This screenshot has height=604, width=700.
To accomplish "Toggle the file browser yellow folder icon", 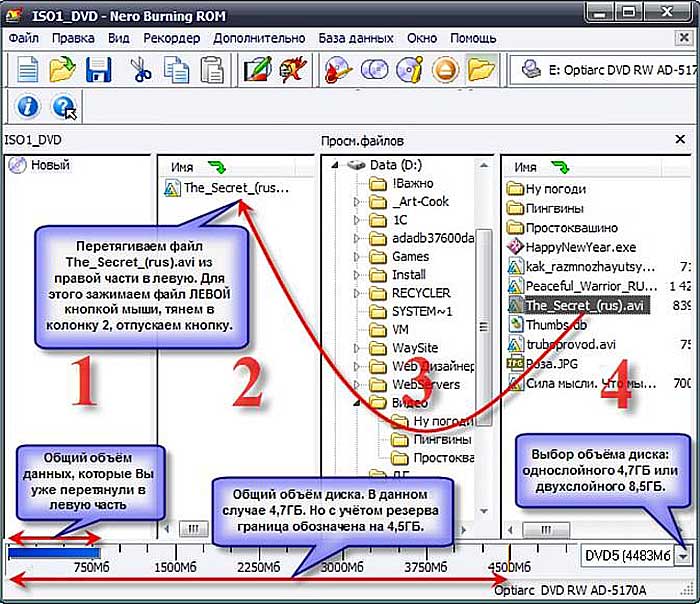I will 481,70.
